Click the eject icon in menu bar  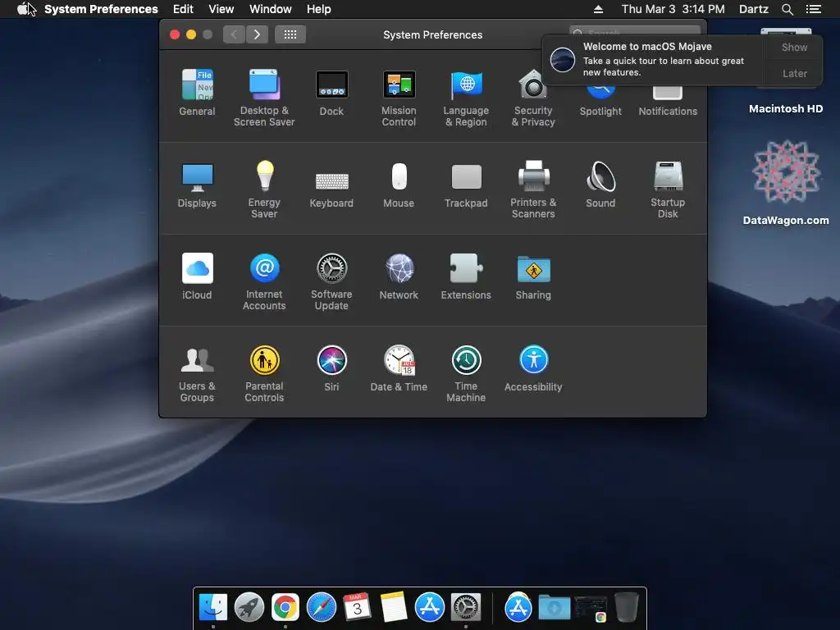598,9
